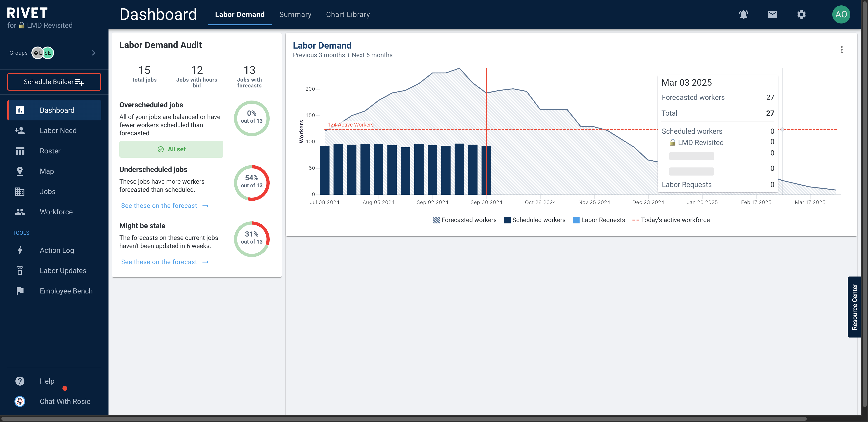Click the '12 Jobs with hours bid' statistic
The image size is (868, 422).
[x=197, y=76]
